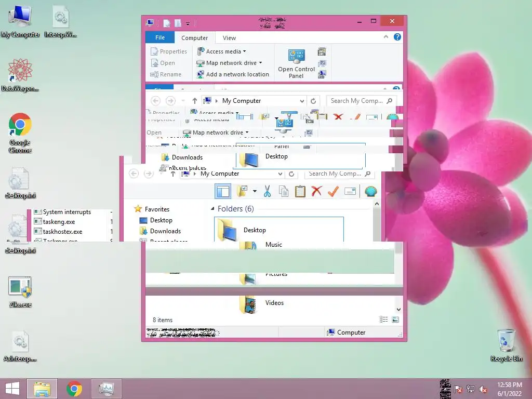Click Task Manager on the taskbar
This screenshot has width=532, height=399.
(106, 389)
